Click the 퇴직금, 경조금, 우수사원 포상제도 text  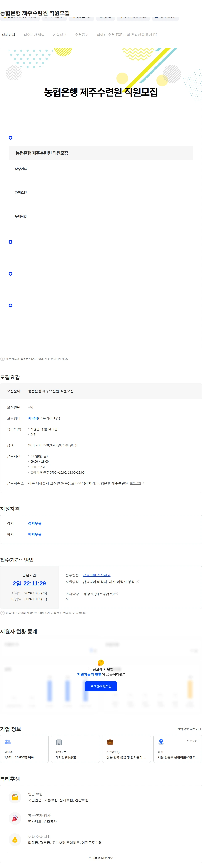pyautogui.click(x=65, y=842)
